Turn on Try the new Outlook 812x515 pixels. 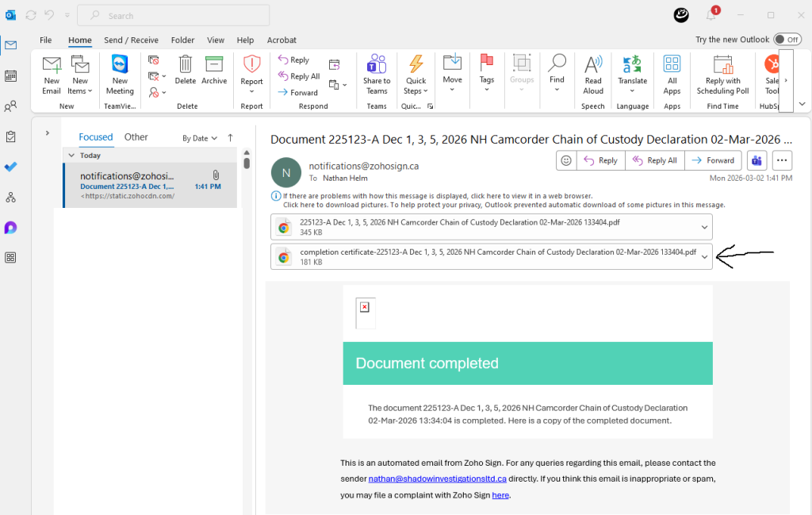(x=787, y=38)
